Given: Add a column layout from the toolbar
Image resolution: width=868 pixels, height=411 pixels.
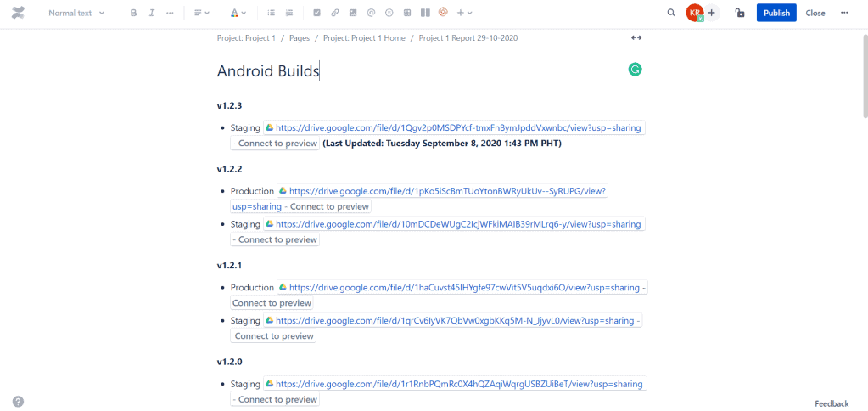Looking at the screenshot, I should [x=425, y=13].
